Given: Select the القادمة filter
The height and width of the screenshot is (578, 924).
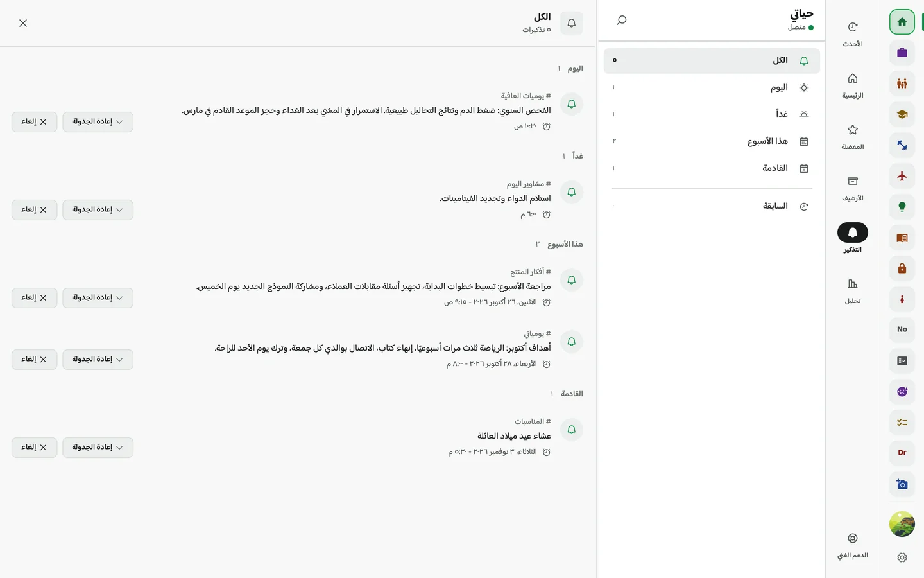Looking at the screenshot, I should click(712, 168).
